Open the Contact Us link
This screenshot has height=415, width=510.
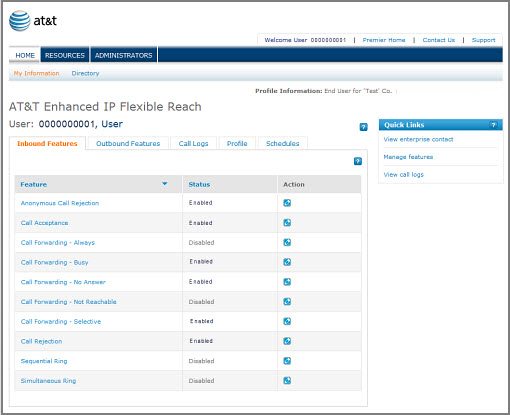[x=439, y=40]
